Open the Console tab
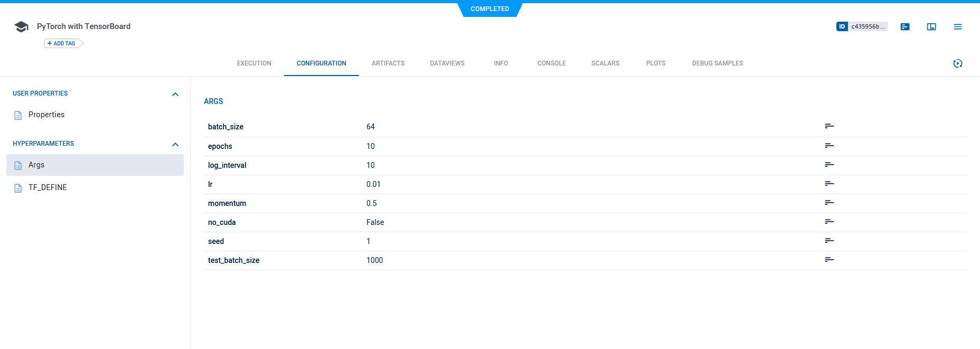This screenshot has width=980, height=349. 551,63
